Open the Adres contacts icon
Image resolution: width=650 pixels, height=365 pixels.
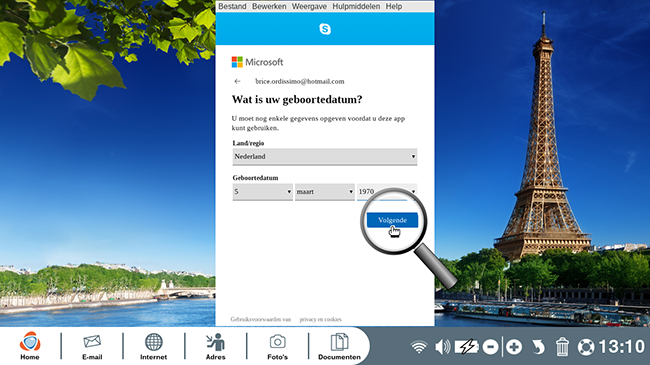click(216, 346)
